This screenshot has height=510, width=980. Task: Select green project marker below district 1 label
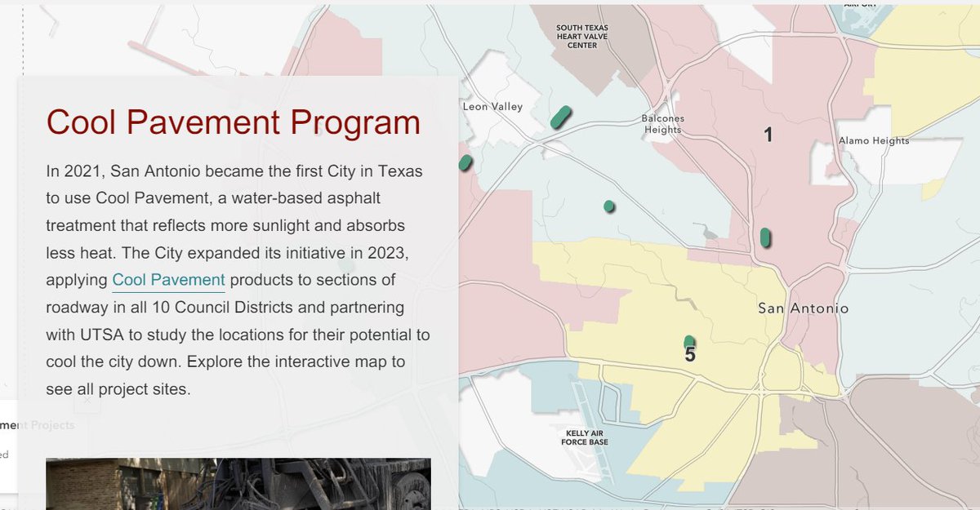click(765, 237)
